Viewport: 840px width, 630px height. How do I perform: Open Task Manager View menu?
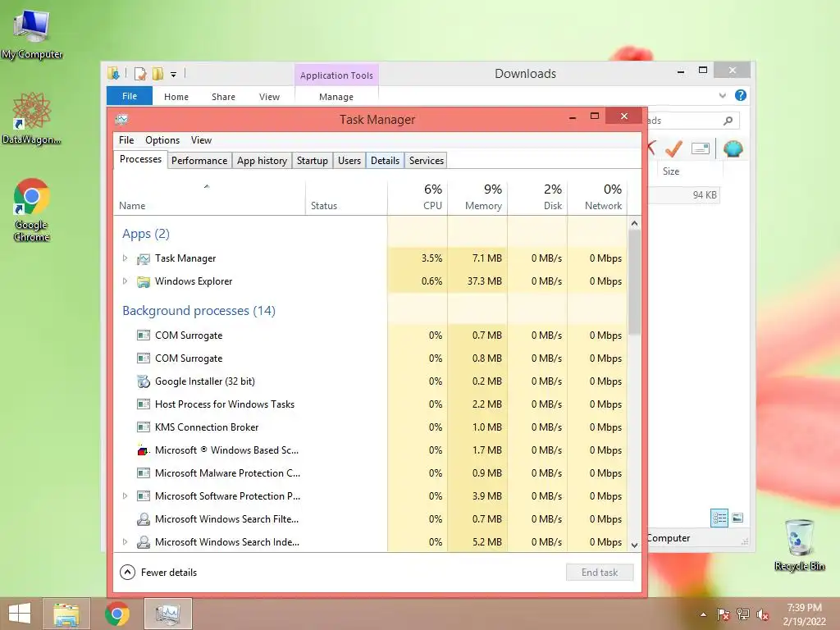pyautogui.click(x=201, y=140)
